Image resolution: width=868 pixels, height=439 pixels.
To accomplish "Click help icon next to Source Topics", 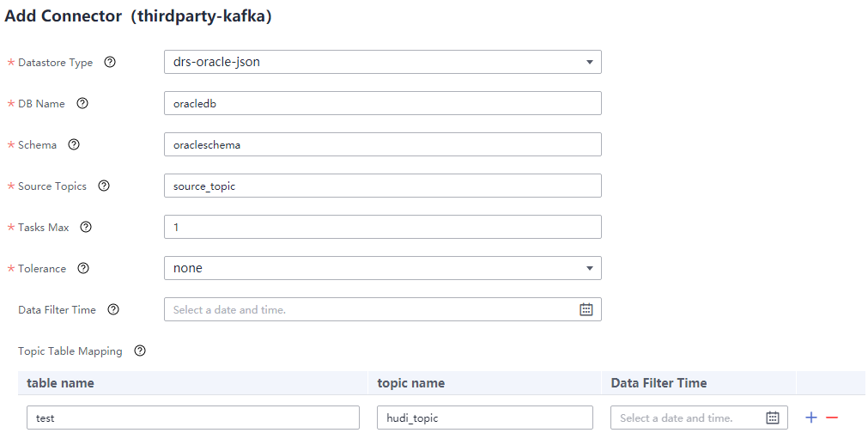I will pyautogui.click(x=104, y=186).
